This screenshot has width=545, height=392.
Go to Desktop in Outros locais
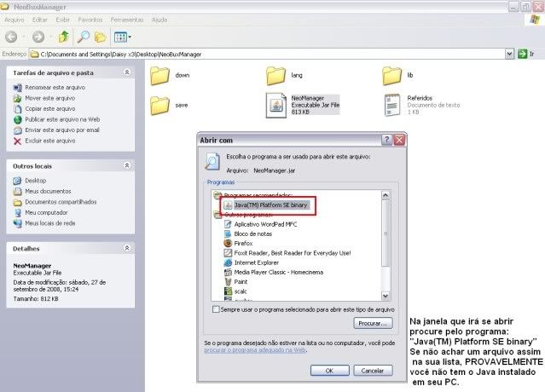[x=35, y=181]
